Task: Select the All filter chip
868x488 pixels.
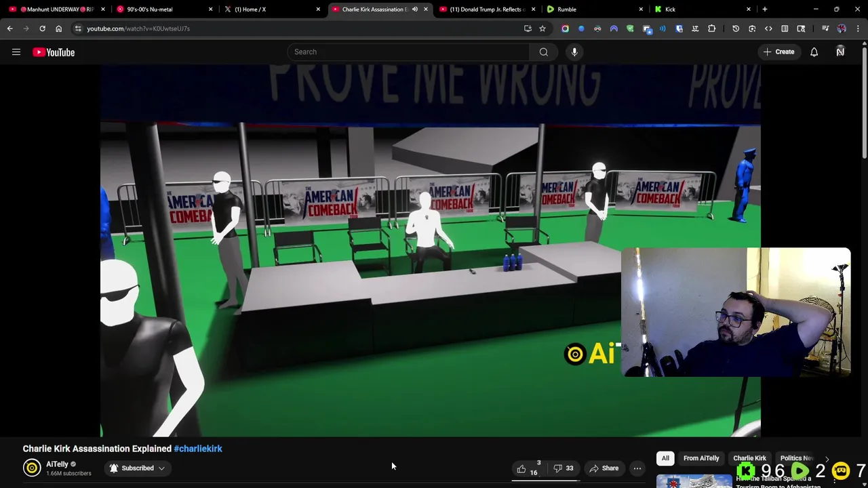Action: point(665,458)
